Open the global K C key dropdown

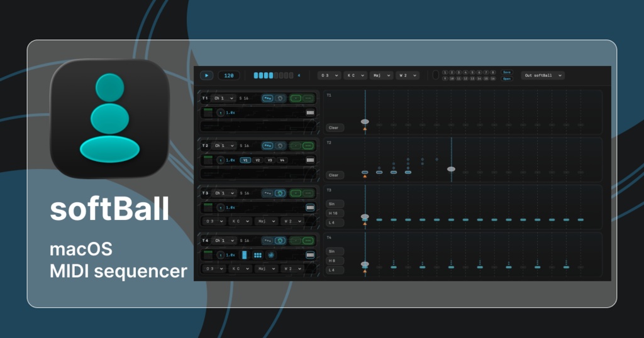[356, 75]
